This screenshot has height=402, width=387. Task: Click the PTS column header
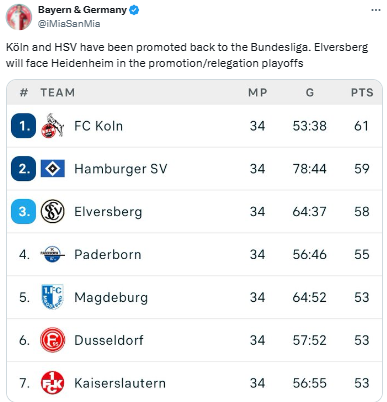pos(362,93)
